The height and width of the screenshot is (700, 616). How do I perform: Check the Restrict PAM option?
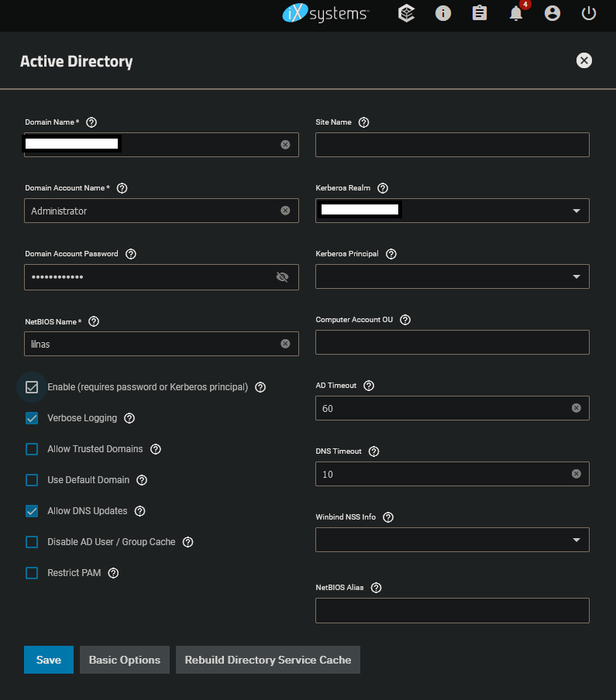[x=32, y=573]
